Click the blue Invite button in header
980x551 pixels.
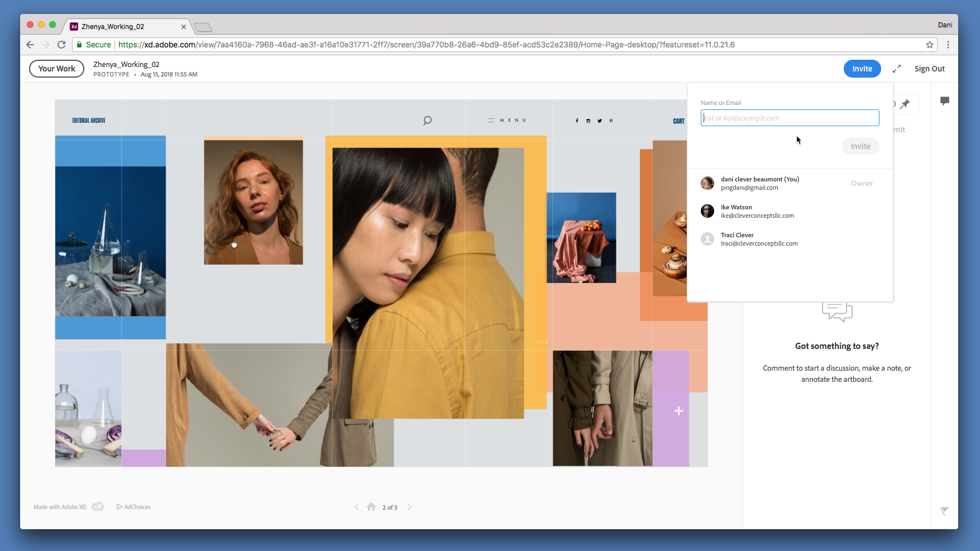(862, 69)
